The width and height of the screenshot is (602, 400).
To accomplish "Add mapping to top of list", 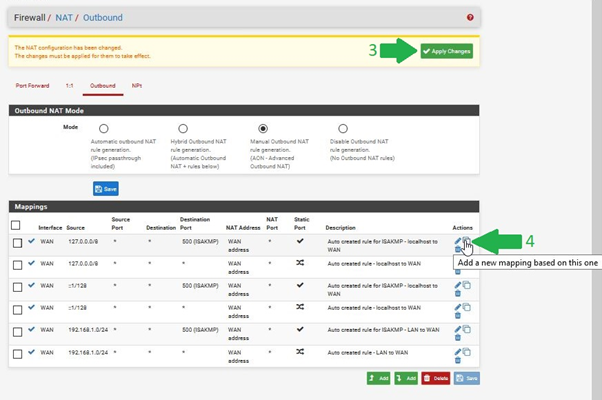I will coord(379,378).
